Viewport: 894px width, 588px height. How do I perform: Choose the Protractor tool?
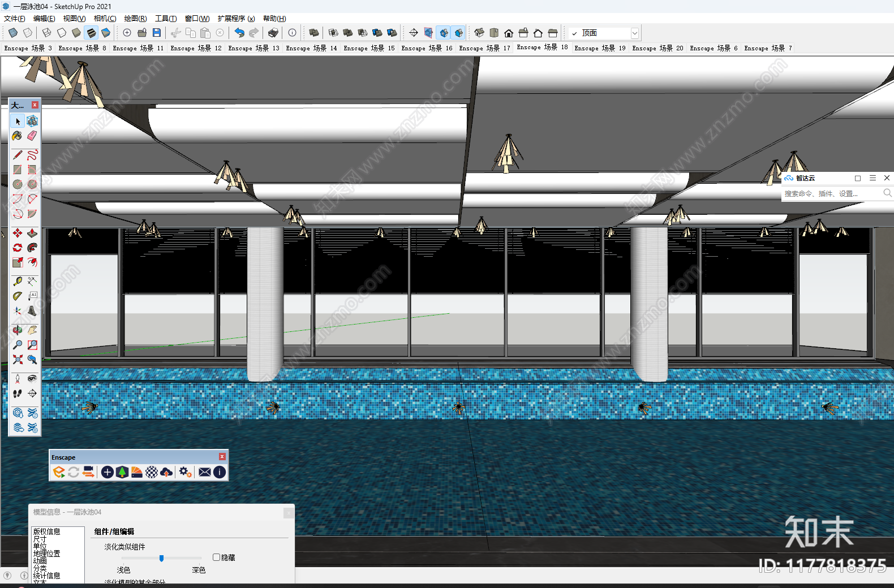point(18,296)
